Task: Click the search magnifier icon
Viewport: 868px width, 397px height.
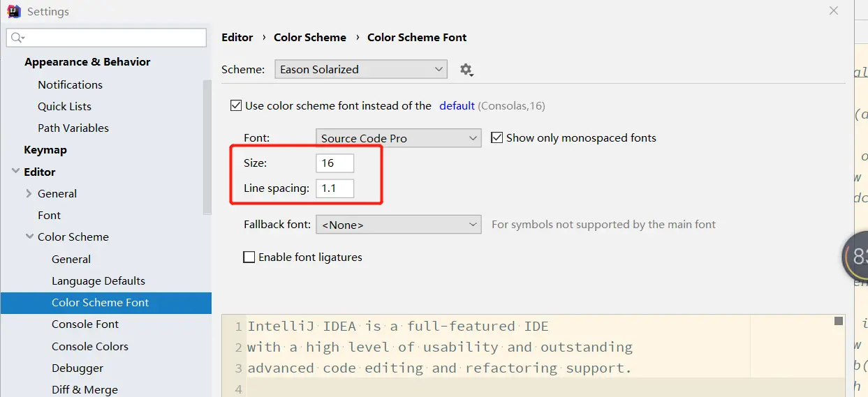Action: [17, 38]
